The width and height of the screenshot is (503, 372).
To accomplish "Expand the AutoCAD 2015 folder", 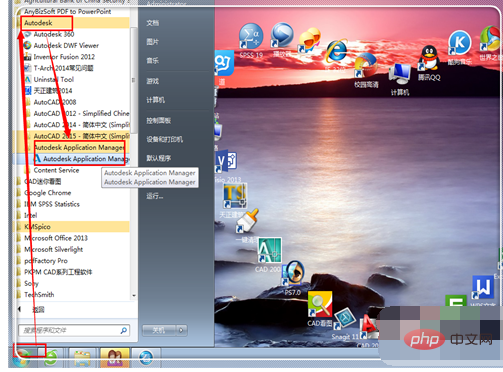I will coord(81,136).
